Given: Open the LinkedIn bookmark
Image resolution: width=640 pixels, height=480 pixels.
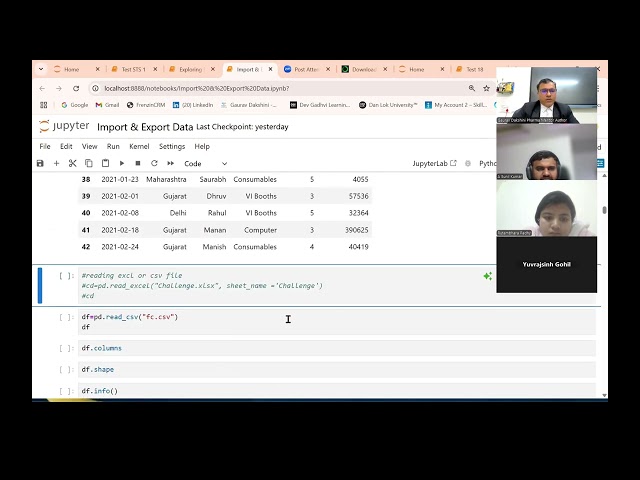Looking at the screenshot, I should point(193,105).
